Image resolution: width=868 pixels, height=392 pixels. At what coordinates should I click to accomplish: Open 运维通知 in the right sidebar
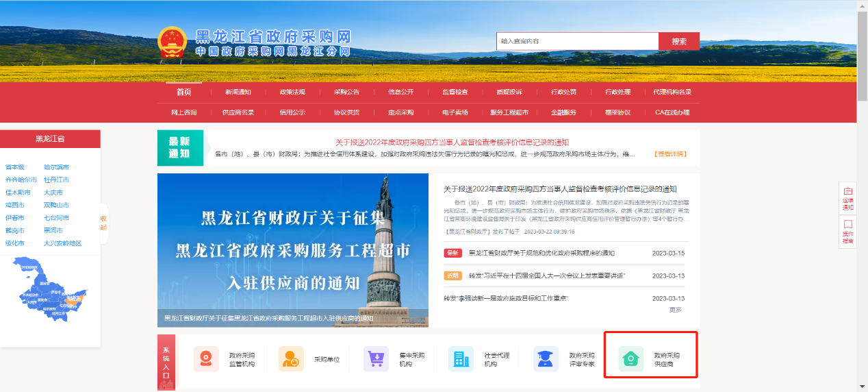pyautogui.click(x=847, y=198)
